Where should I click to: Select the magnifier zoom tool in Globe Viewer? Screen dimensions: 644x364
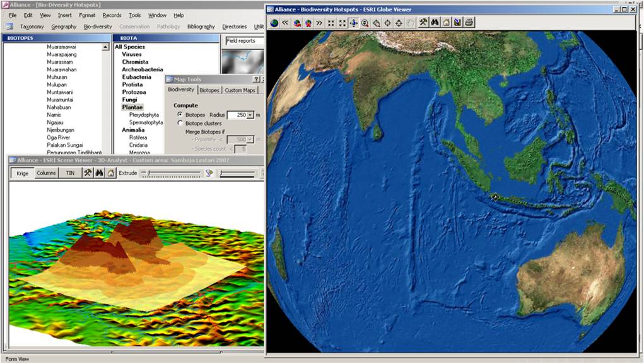click(x=365, y=23)
